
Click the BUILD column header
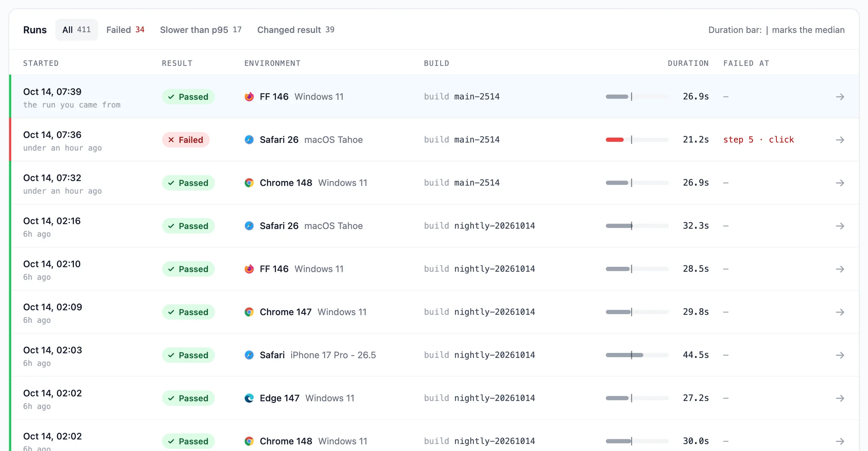(437, 63)
